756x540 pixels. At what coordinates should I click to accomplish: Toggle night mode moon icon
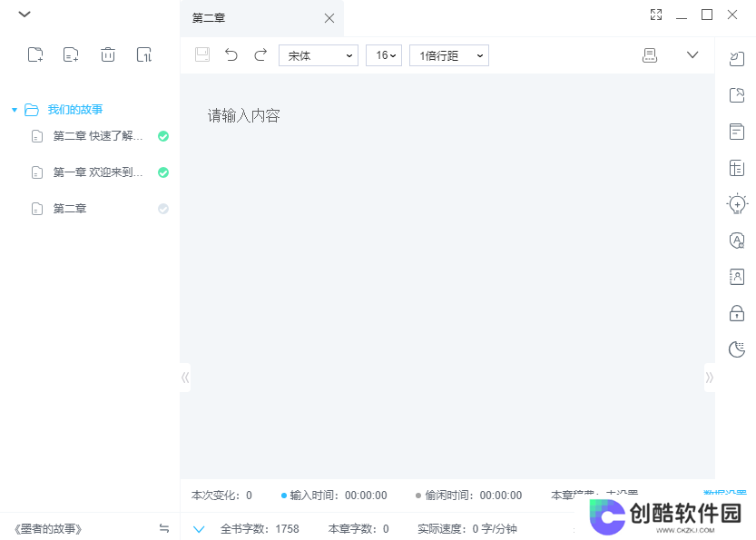(737, 349)
